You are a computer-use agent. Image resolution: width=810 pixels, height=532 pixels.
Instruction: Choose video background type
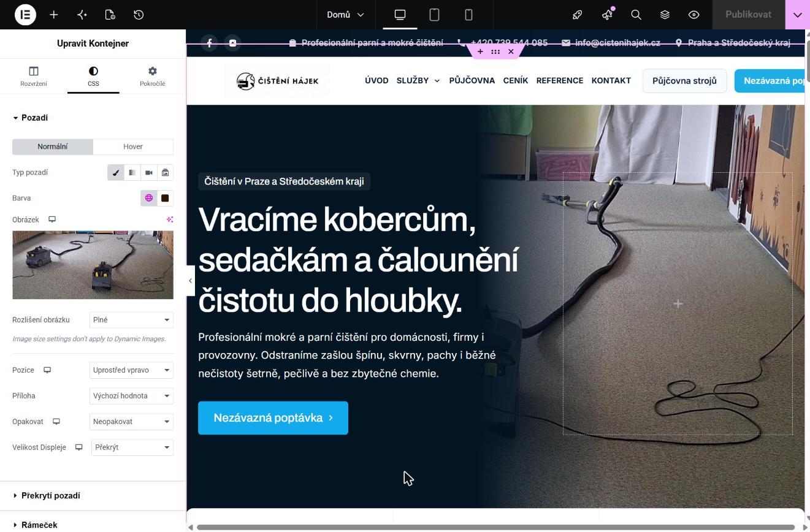pos(148,173)
